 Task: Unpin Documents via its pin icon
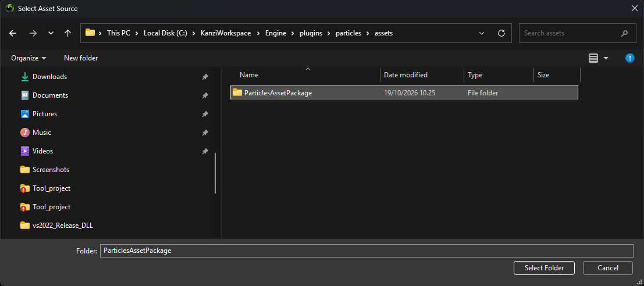click(205, 95)
